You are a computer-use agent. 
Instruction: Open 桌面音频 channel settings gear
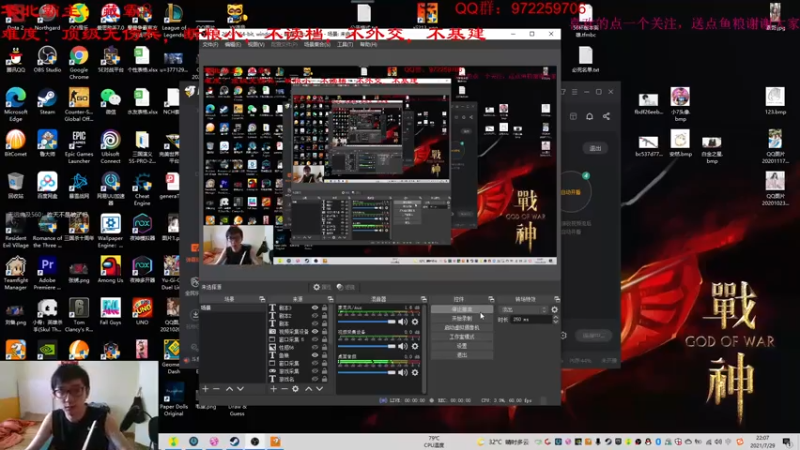tap(415, 372)
